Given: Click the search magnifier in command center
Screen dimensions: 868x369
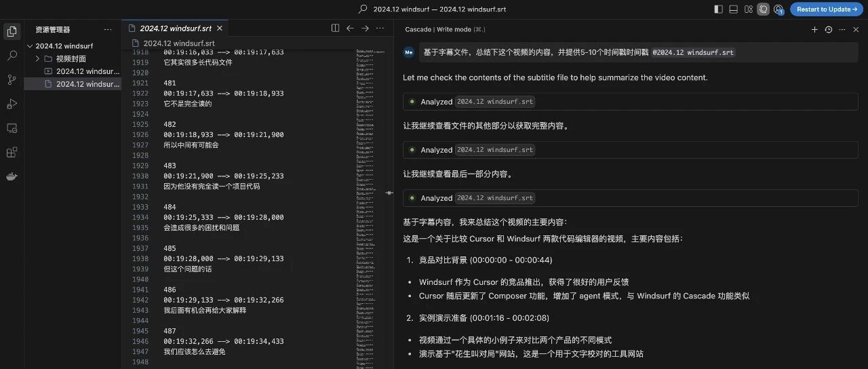Looking at the screenshot, I should pos(363,9).
